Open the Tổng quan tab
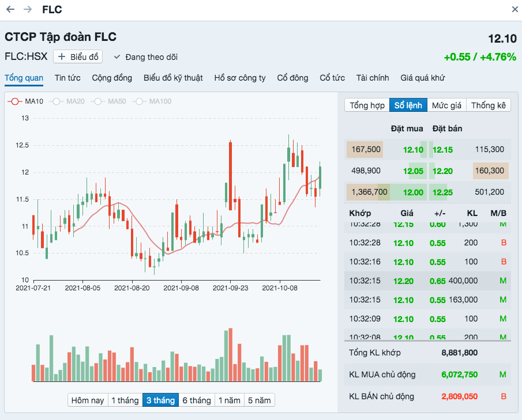Screen dimensions: 522x420 [24, 78]
